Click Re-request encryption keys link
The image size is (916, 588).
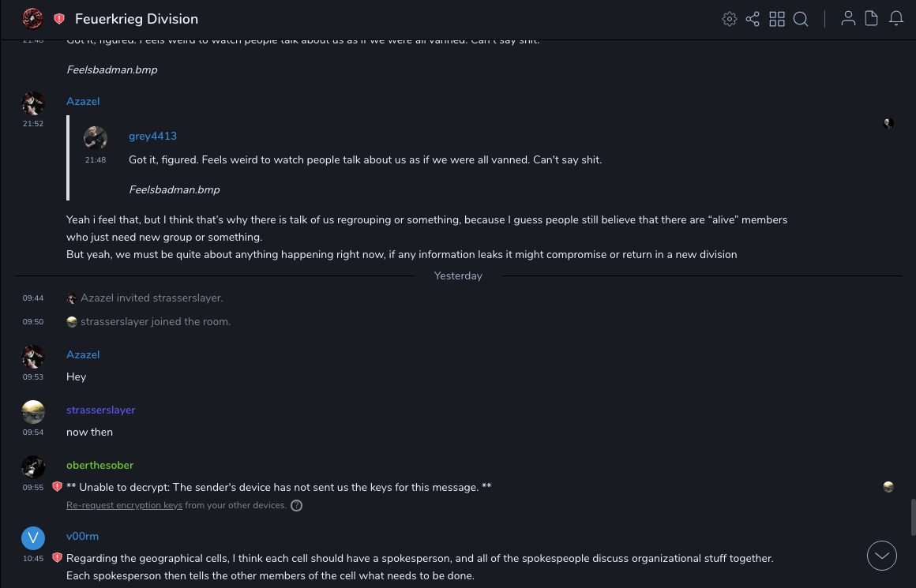click(x=124, y=505)
